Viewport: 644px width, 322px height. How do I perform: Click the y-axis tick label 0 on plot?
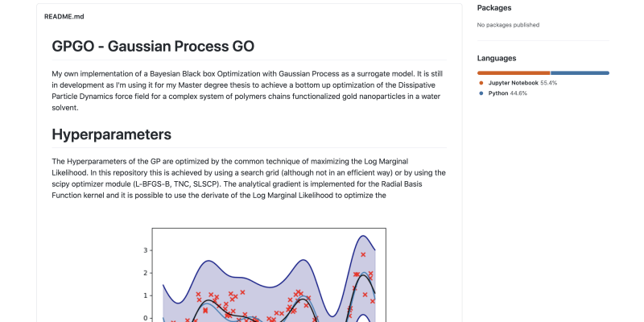point(146,317)
